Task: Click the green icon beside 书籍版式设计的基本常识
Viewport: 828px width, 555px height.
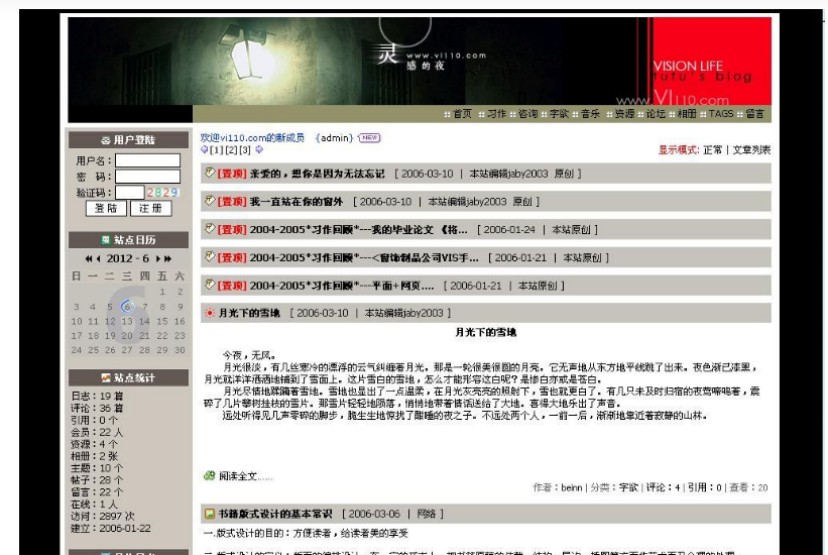Action: (209, 514)
